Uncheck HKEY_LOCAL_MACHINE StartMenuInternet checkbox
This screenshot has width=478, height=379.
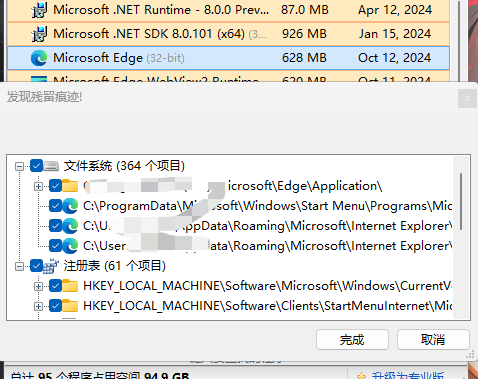click(x=55, y=306)
